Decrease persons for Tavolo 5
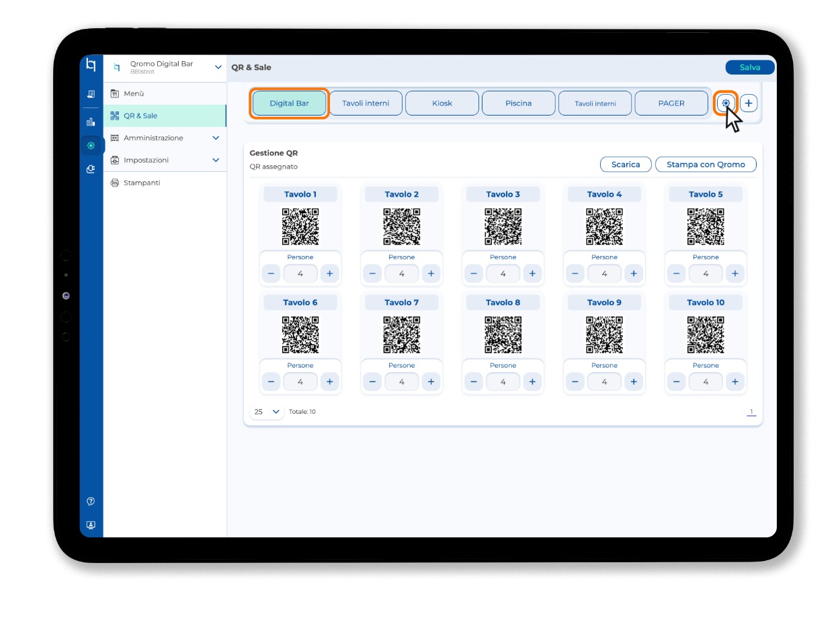Viewport: 840px width, 618px height. pos(677,273)
